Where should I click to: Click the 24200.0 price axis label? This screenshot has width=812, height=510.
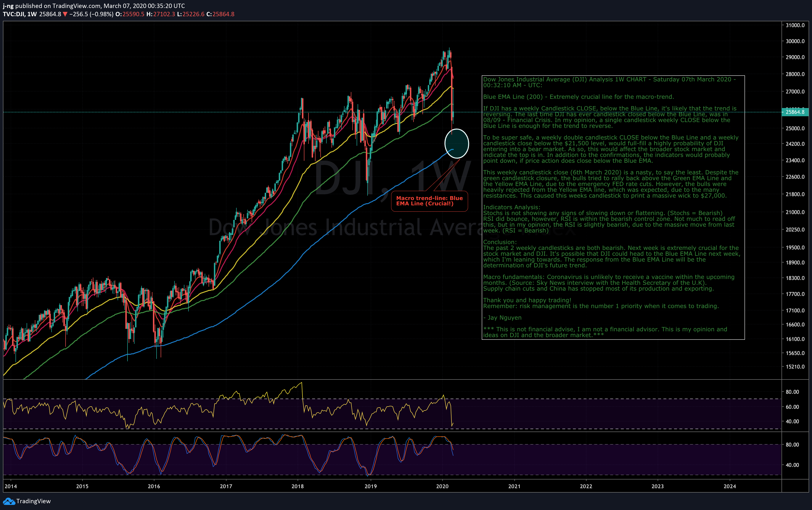[795, 144]
